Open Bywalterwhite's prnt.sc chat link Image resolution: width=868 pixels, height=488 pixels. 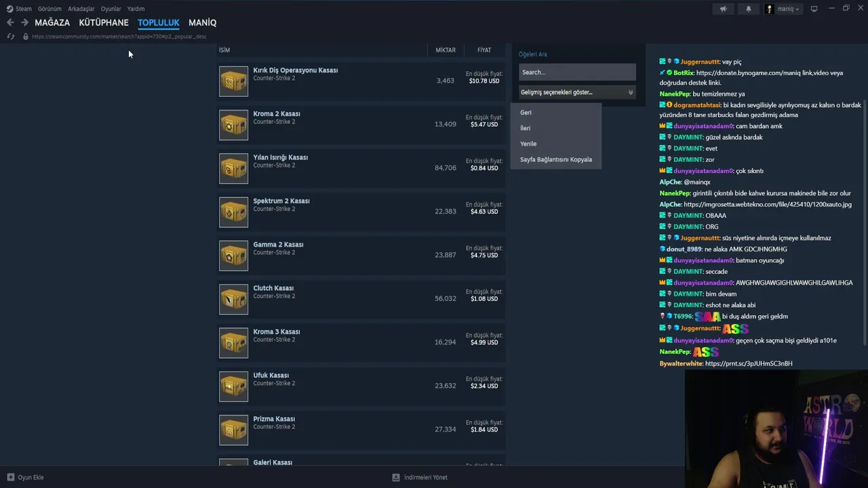point(749,364)
